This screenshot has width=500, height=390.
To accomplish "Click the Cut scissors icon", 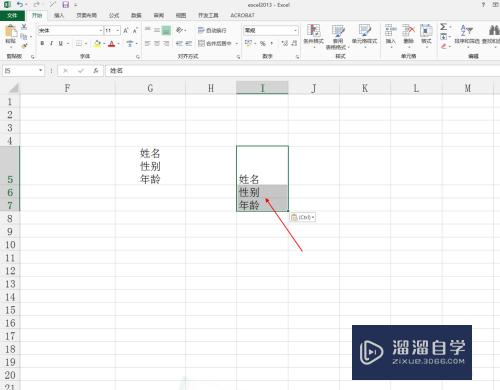I will [24, 27].
